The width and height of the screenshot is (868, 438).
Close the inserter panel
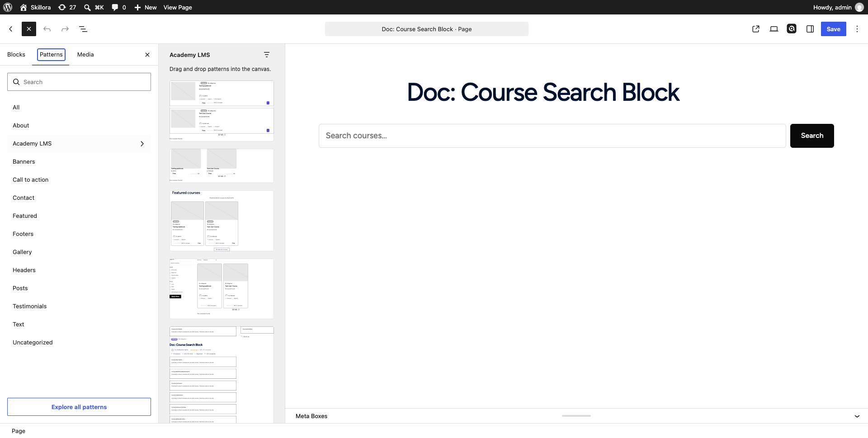[147, 55]
